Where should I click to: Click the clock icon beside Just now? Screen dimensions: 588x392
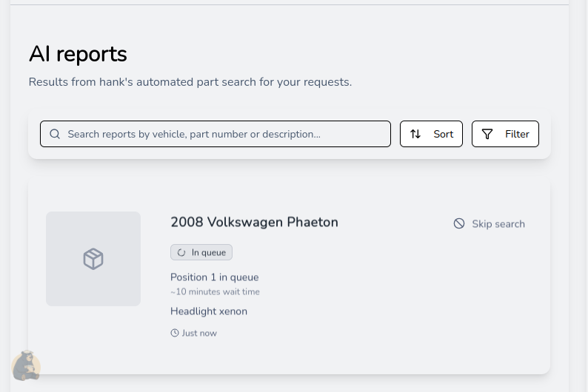pos(175,333)
